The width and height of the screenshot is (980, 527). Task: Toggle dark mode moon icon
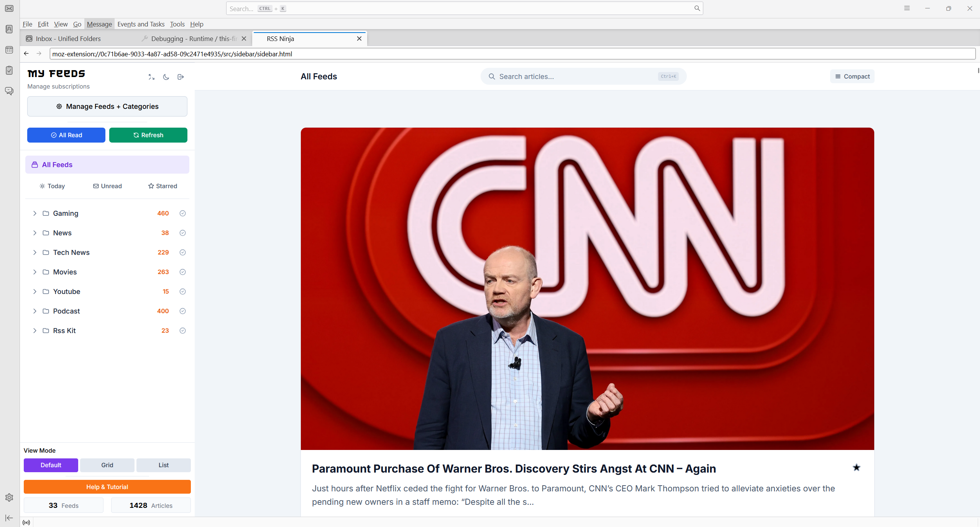166,77
